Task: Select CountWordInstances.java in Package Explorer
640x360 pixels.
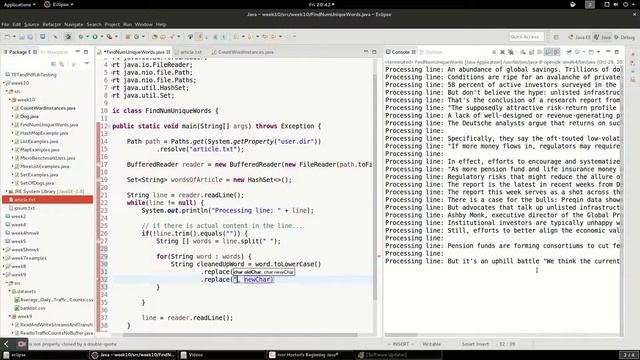Action: click(x=48, y=108)
